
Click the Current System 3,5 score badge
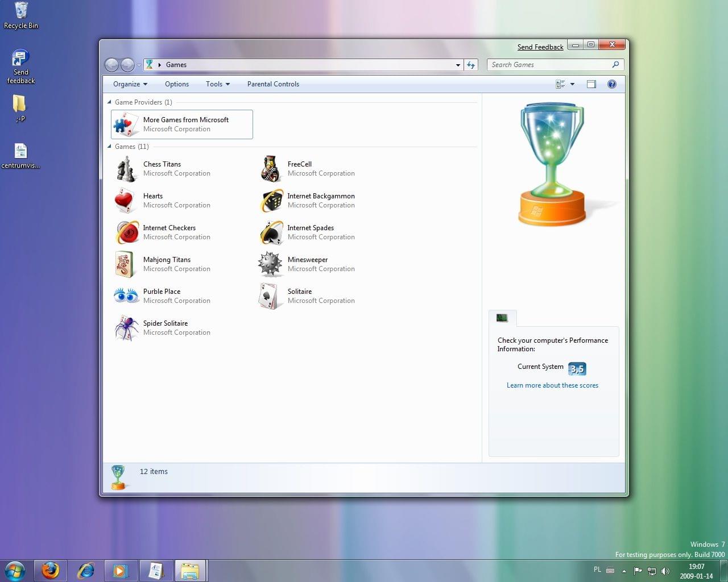(577, 369)
